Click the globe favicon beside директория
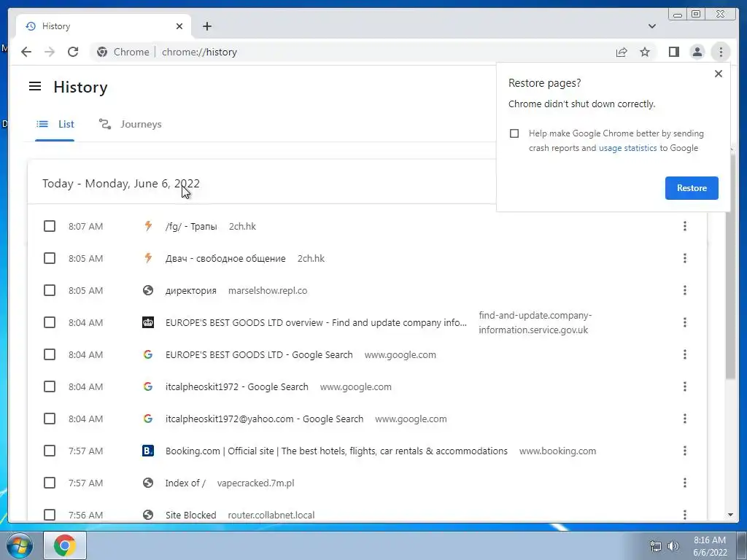Screen dimensions: 747x560 [148, 290]
